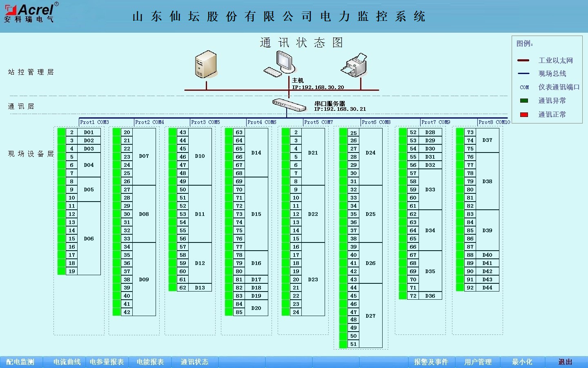Click the green communication legend swatch

[x=524, y=101]
